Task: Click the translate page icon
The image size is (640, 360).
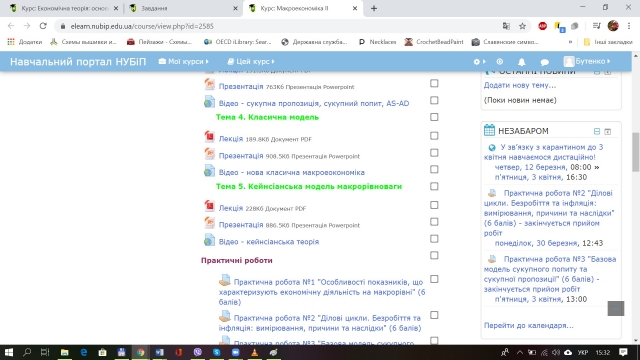Action: tap(506, 26)
